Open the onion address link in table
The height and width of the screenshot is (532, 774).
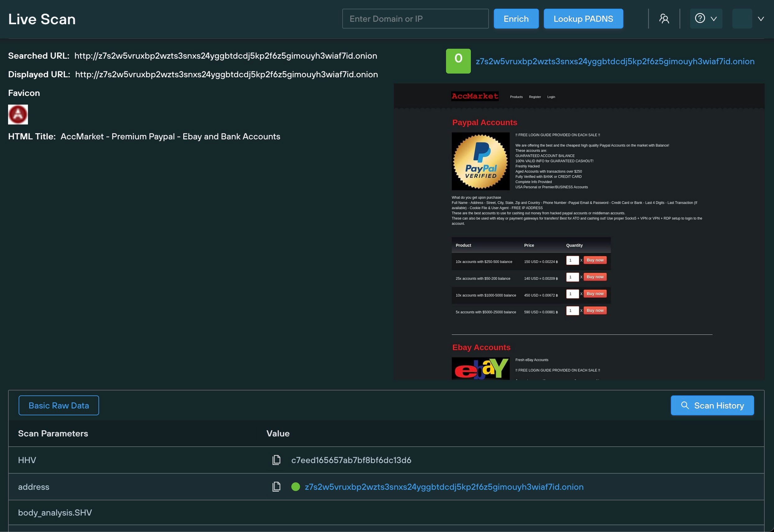coord(444,487)
